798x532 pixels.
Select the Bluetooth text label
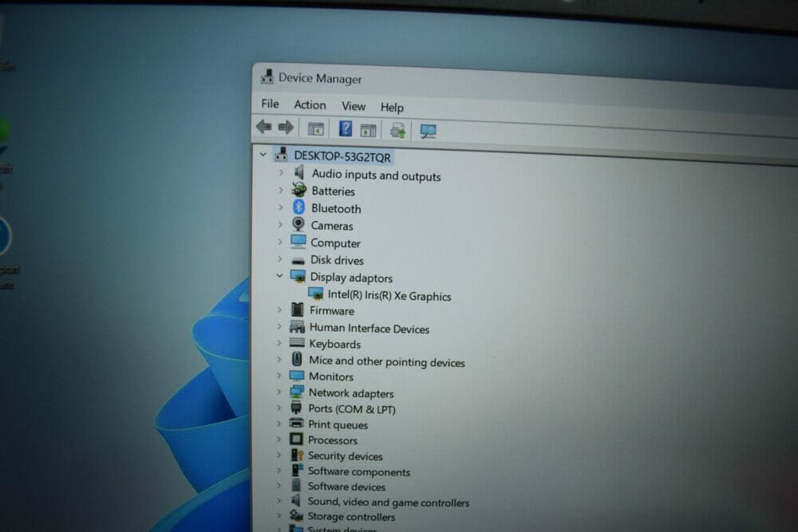point(336,208)
